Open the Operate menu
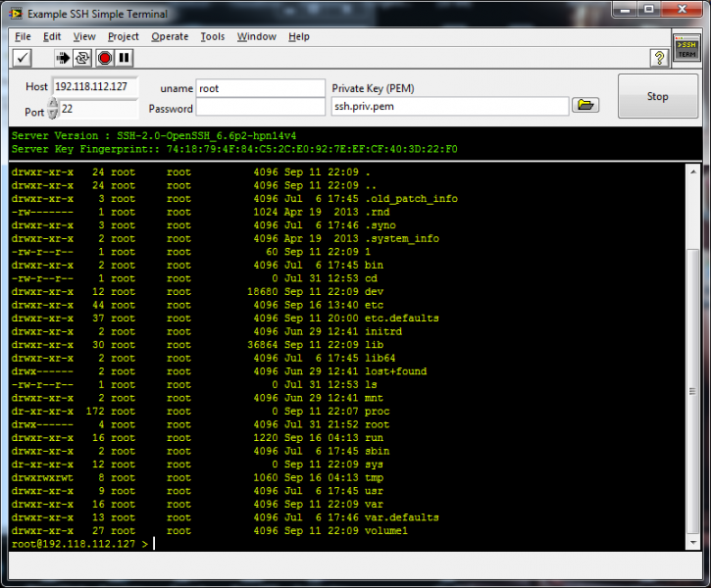Screen dimensions: 711x588 (x=170, y=36)
